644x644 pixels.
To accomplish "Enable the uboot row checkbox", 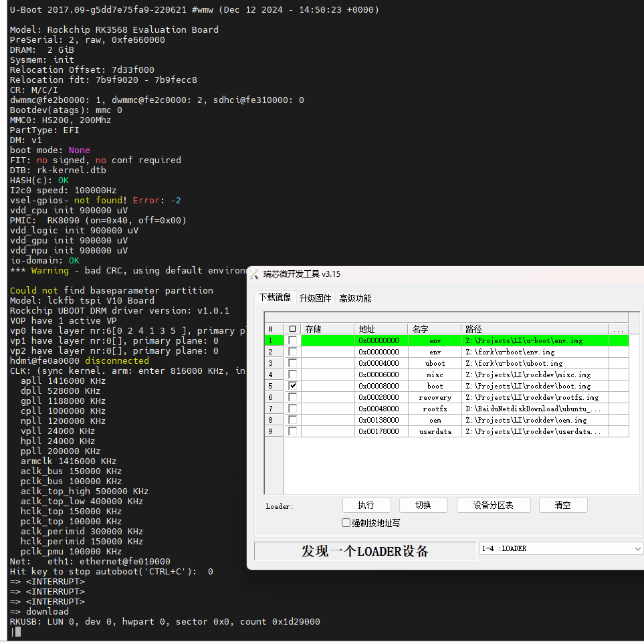I will pyautogui.click(x=292, y=363).
